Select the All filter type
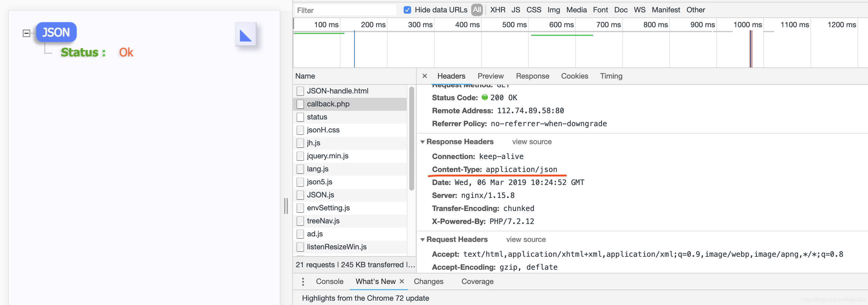This screenshot has width=868, height=305. pyautogui.click(x=477, y=10)
